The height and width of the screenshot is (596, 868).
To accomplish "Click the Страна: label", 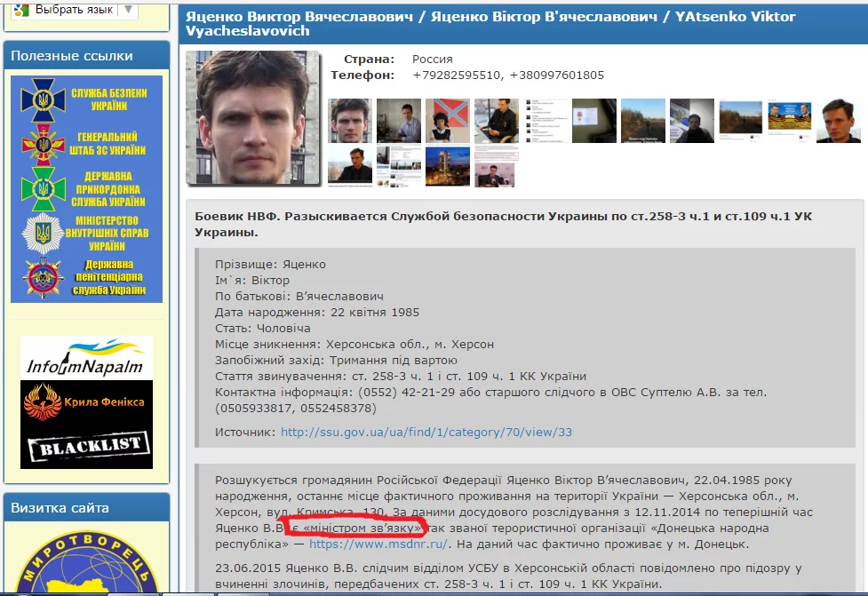I will pyautogui.click(x=370, y=60).
